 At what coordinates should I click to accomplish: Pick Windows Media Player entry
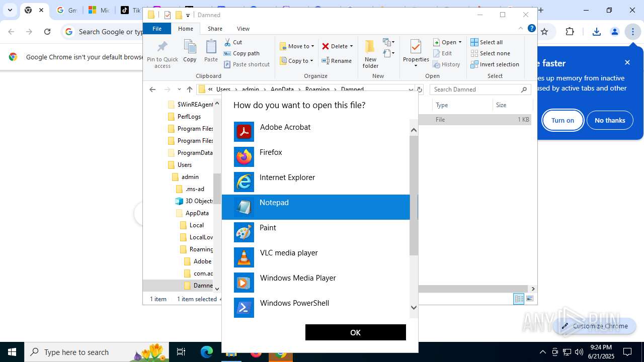(316, 283)
